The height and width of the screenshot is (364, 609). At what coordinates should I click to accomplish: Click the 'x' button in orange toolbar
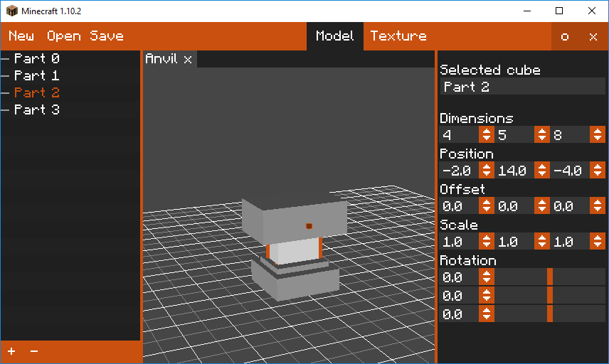[593, 36]
